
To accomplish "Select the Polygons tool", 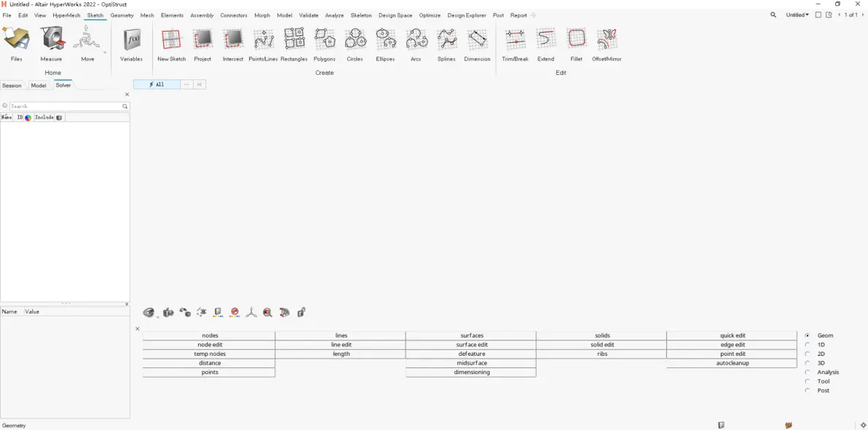I will [324, 44].
